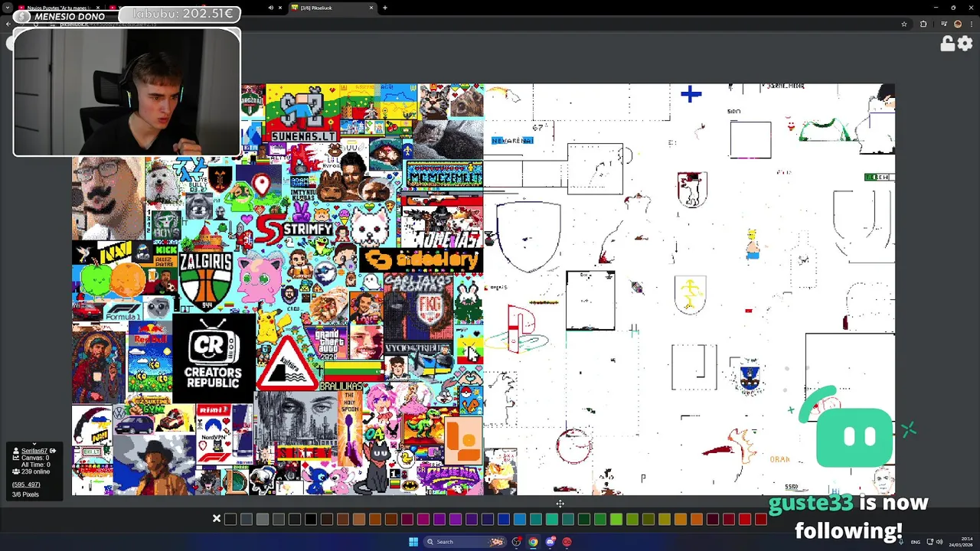The width and height of the screenshot is (980, 551).
Task: Click the blue plus cross on canvas
Action: (691, 94)
